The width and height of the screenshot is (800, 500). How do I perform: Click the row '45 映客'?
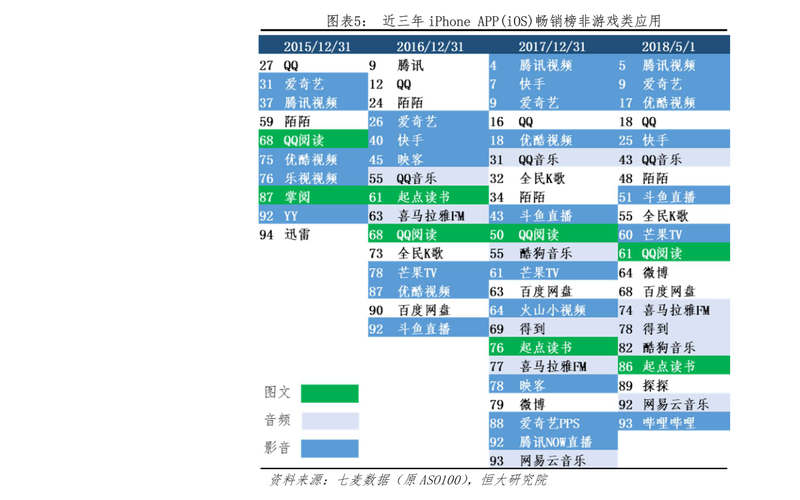coord(429,159)
